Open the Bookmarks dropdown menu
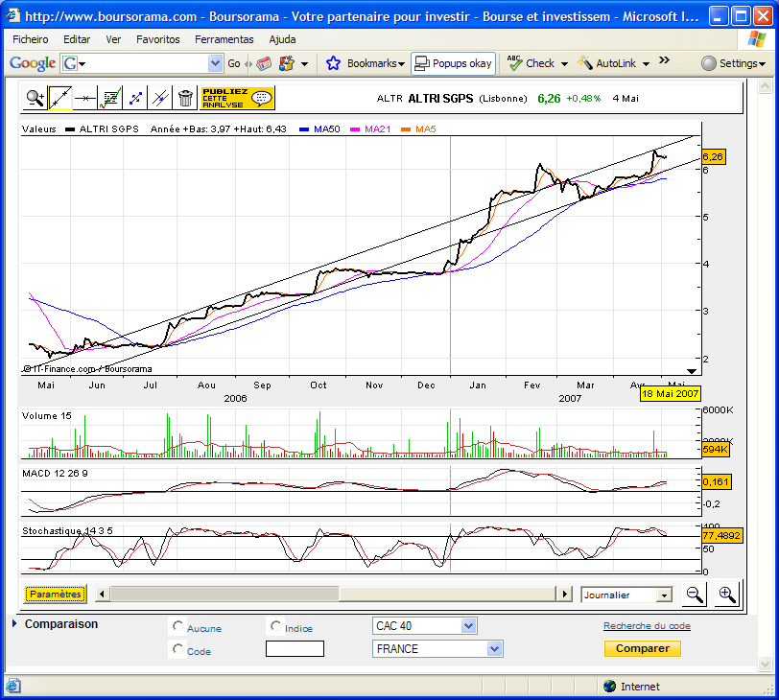This screenshot has width=779, height=700. [376, 63]
